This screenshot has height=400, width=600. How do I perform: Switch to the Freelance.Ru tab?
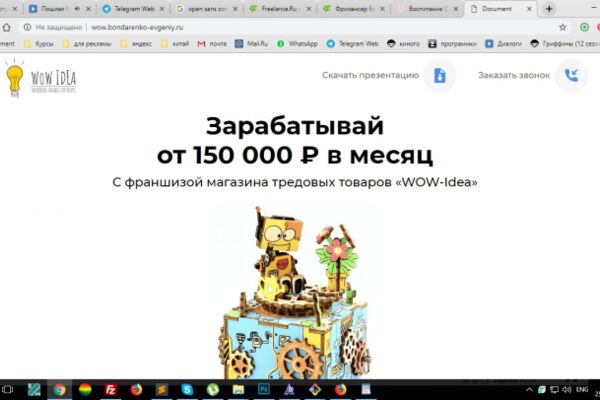(x=279, y=9)
